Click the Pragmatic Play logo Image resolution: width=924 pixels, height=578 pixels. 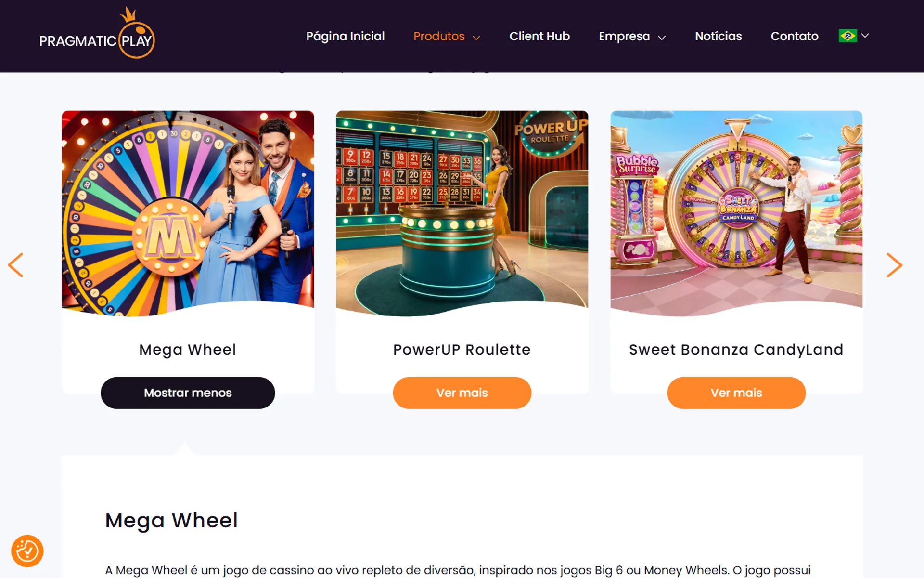[x=97, y=35]
